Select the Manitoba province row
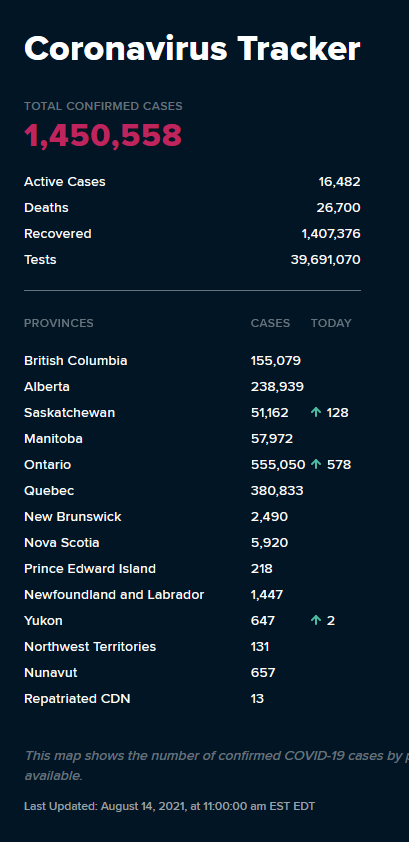Viewport: 409px width, 842px height. (x=192, y=439)
